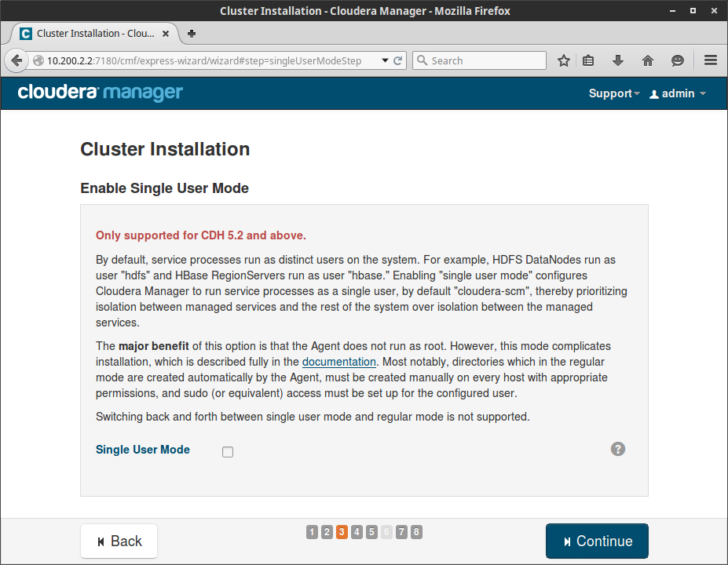Select current wizard step 3
Viewport: 728px width, 565px height.
(x=342, y=532)
